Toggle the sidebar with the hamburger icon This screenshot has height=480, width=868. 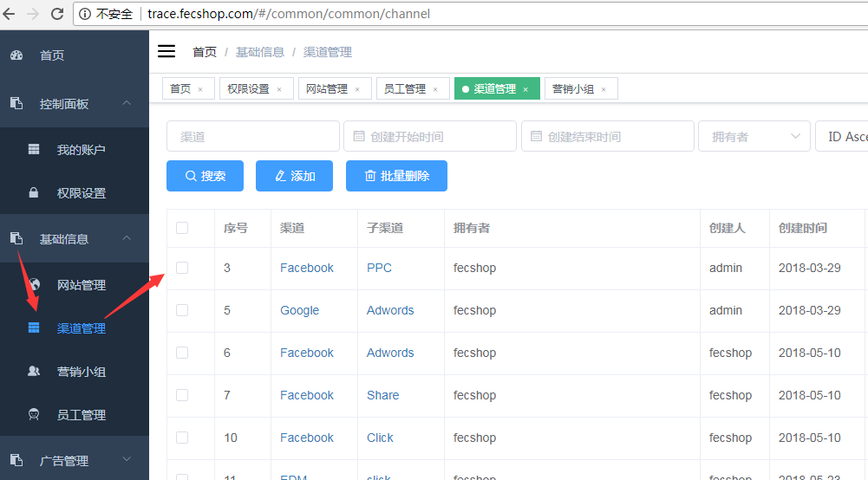click(x=166, y=51)
